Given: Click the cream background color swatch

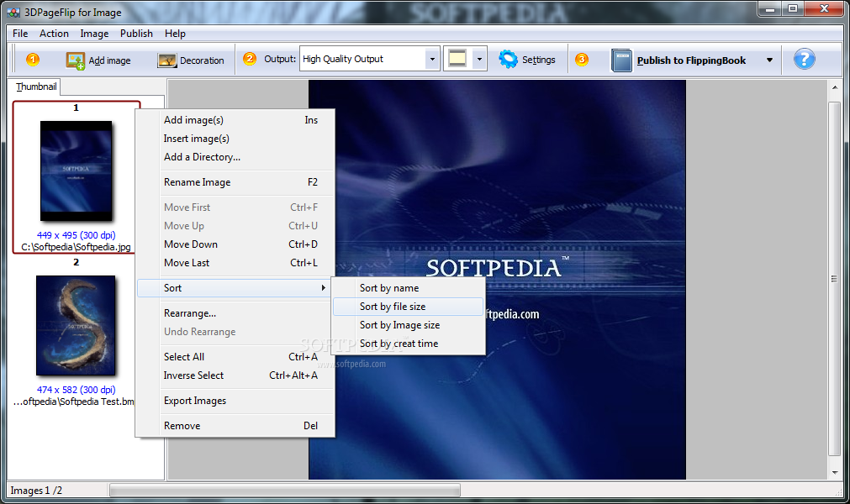Looking at the screenshot, I should click(457, 58).
